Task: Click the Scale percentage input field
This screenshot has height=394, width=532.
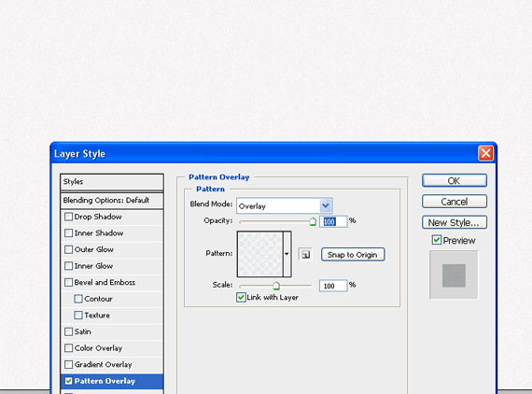Action: pyautogui.click(x=333, y=286)
